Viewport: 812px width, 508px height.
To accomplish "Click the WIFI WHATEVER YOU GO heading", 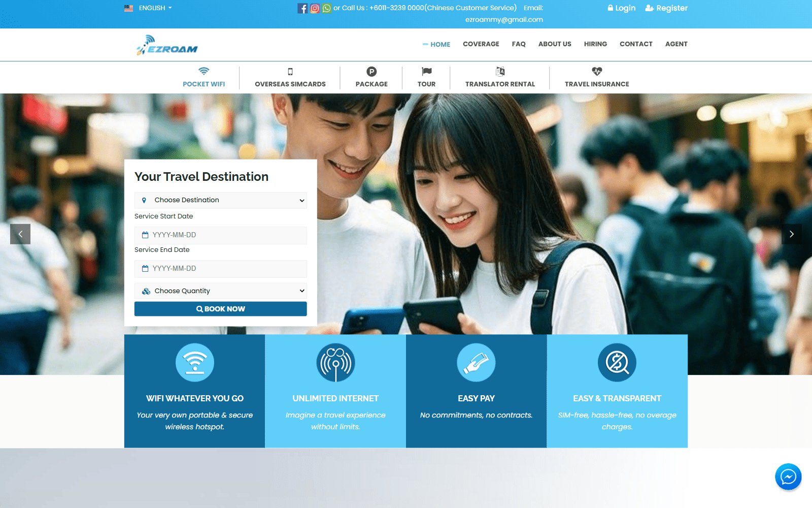I will click(x=195, y=398).
